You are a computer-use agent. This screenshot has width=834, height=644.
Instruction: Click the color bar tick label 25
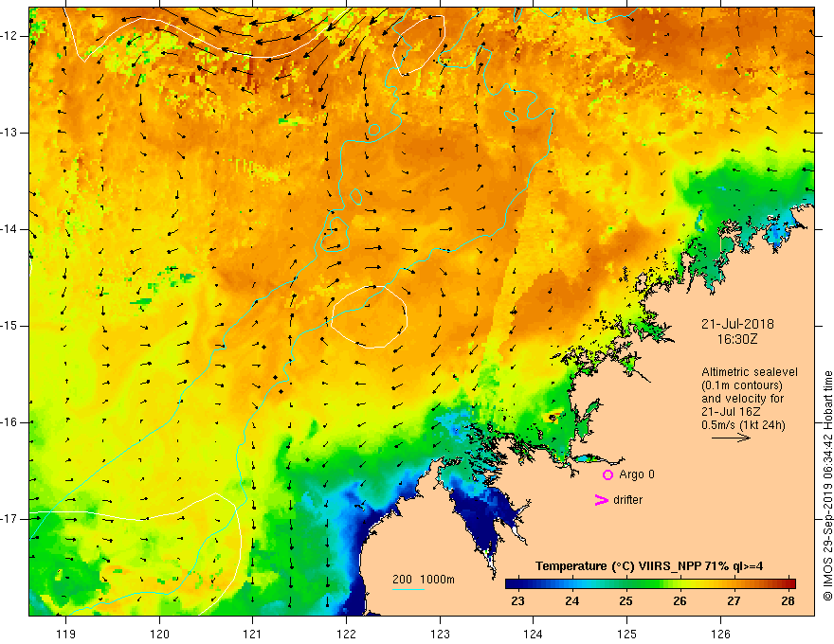pos(626,601)
